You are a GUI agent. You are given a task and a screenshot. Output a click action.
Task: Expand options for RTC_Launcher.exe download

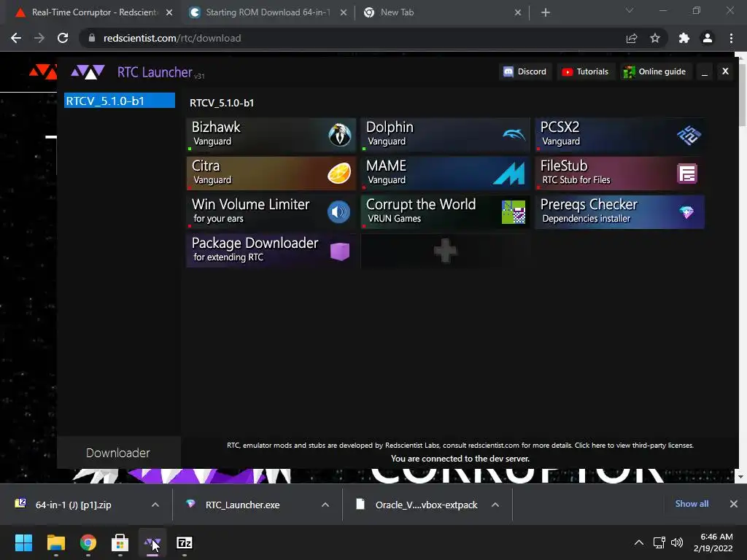click(325, 505)
